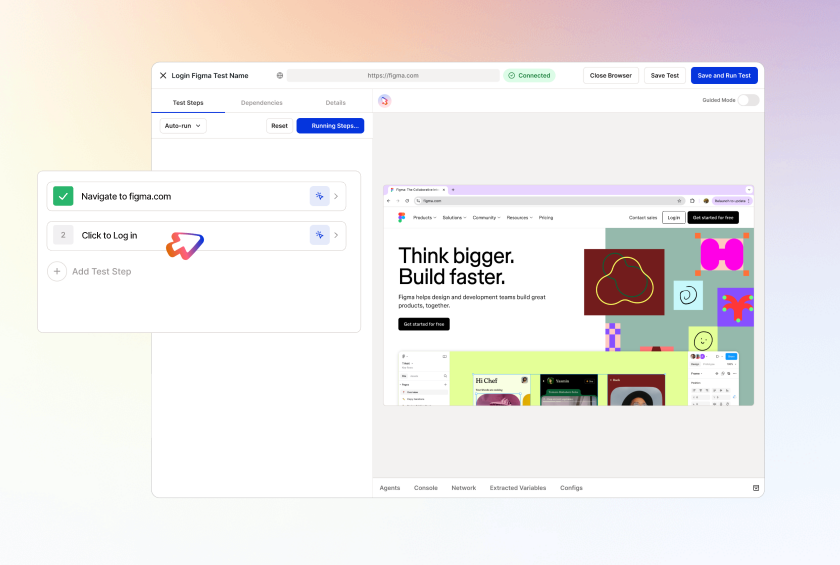Open the Dependencies tab
This screenshot has width=840, height=565.
click(261, 102)
